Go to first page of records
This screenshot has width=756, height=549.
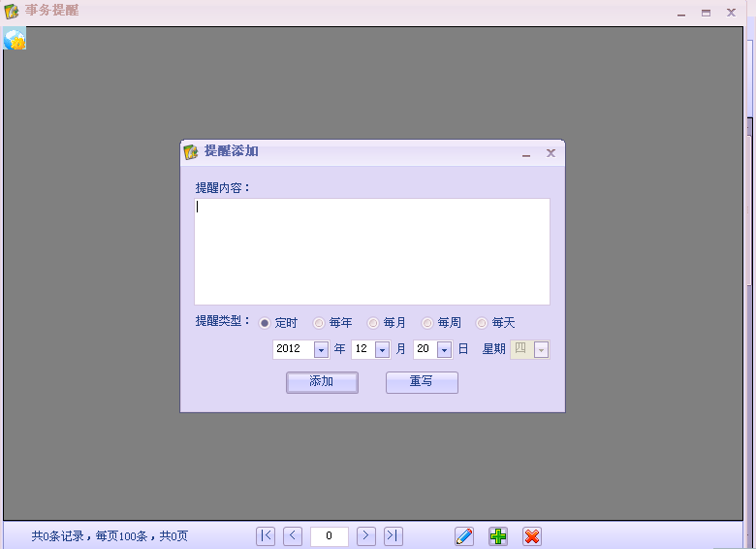[x=266, y=536]
